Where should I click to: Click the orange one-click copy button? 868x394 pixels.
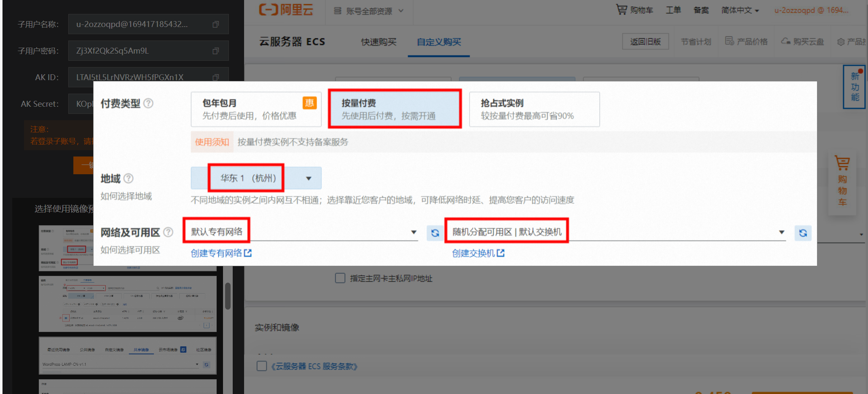(83, 165)
